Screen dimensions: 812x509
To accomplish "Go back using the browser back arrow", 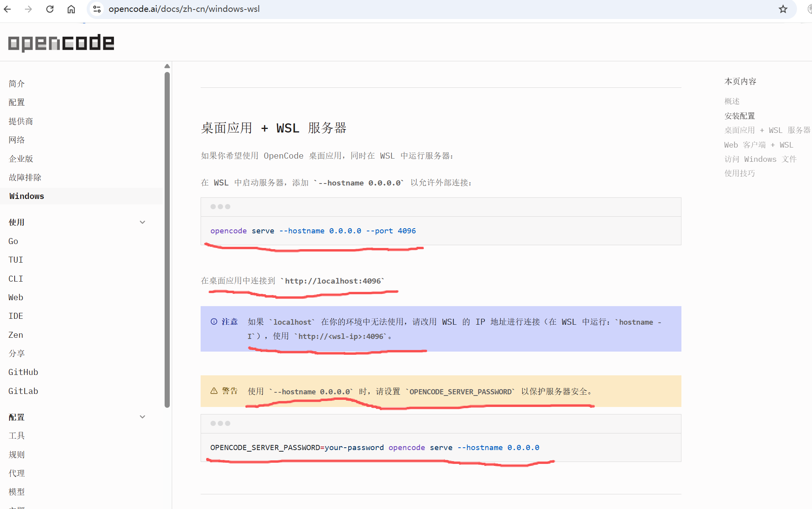I will click(8, 9).
